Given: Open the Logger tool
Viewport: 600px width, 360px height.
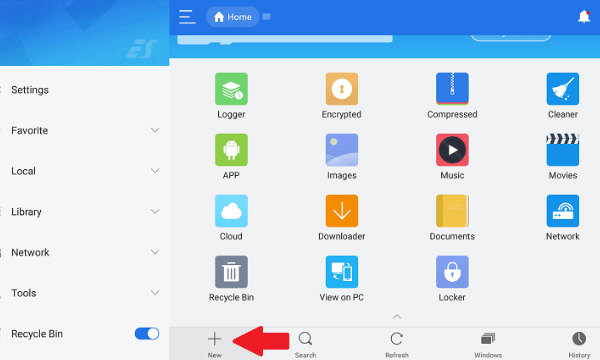Looking at the screenshot, I should [231, 89].
